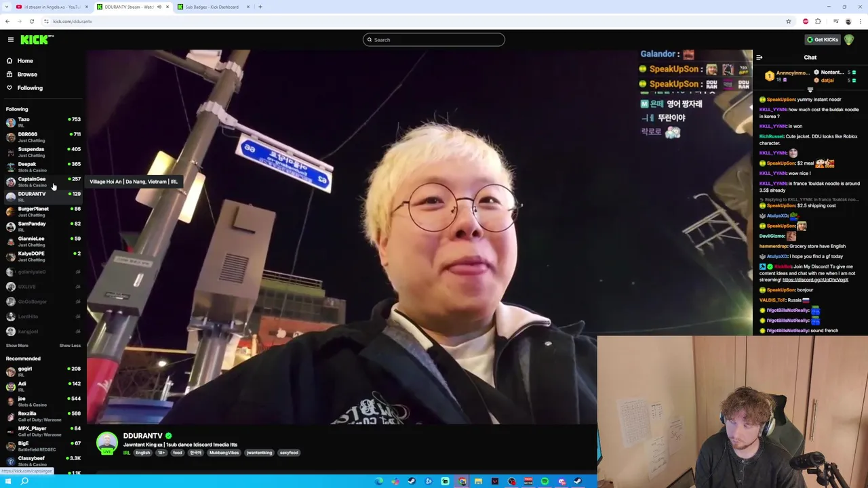
Task: Open the media control icon in toolbar
Action: pos(835,22)
